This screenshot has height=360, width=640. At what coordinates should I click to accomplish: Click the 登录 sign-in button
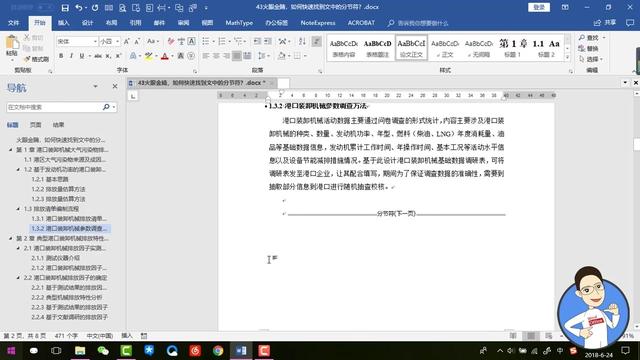tap(539, 7)
